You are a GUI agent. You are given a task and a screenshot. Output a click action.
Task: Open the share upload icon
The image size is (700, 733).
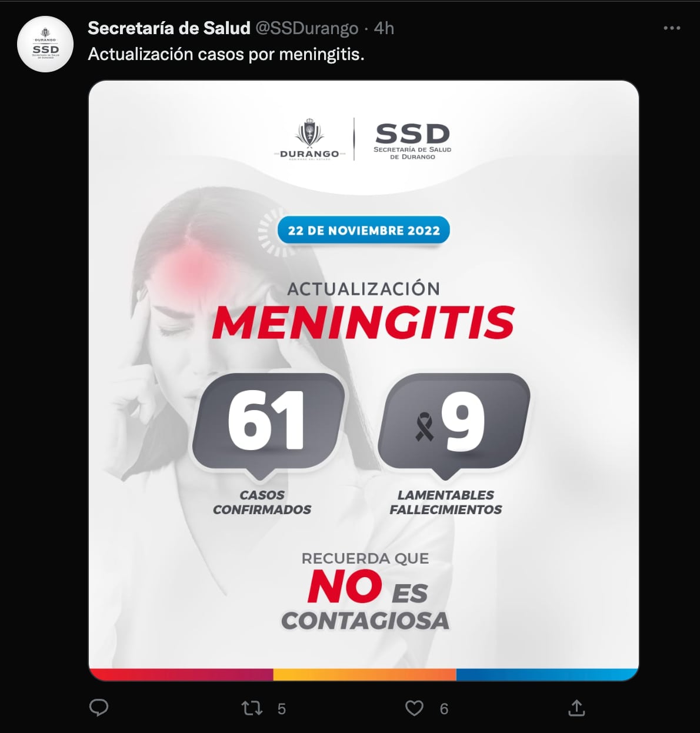click(x=577, y=708)
